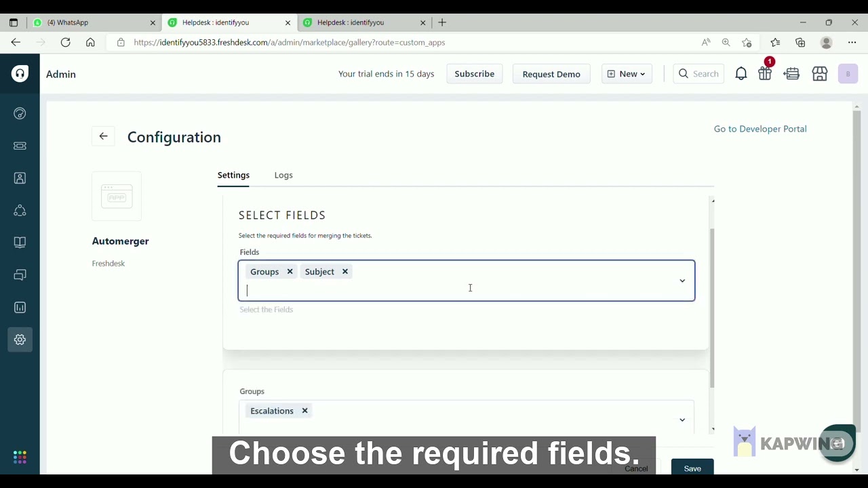This screenshot has width=868, height=488.
Task: Go back with the Configuration arrow
Action: pyautogui.click(x=103, y=136)
